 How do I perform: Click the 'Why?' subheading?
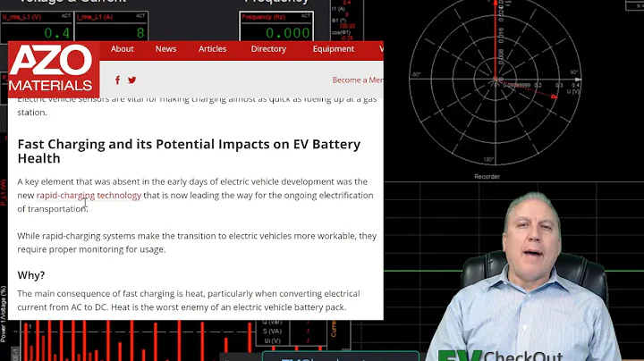point(31,275)
